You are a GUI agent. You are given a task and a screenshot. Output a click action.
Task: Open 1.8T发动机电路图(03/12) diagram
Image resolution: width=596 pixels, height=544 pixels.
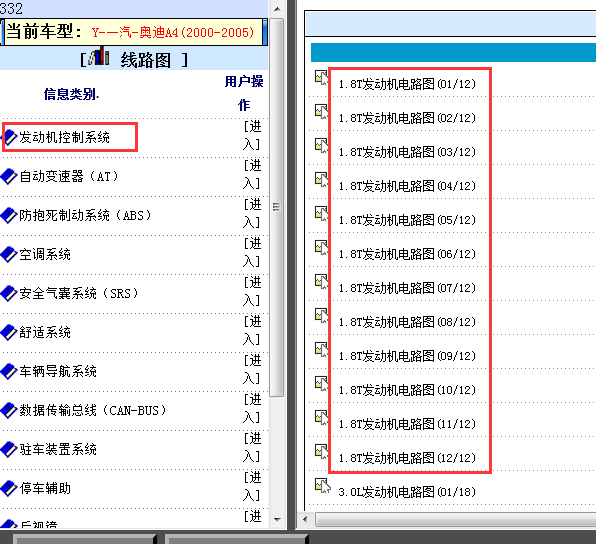pyautogui.click(x=407, y=152)
